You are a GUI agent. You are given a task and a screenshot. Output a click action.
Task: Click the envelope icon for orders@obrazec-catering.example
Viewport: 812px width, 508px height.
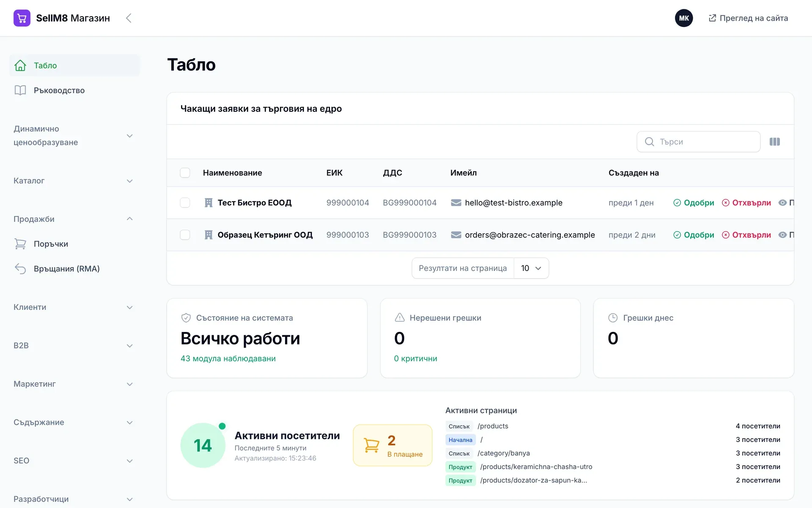click(456, 235)
